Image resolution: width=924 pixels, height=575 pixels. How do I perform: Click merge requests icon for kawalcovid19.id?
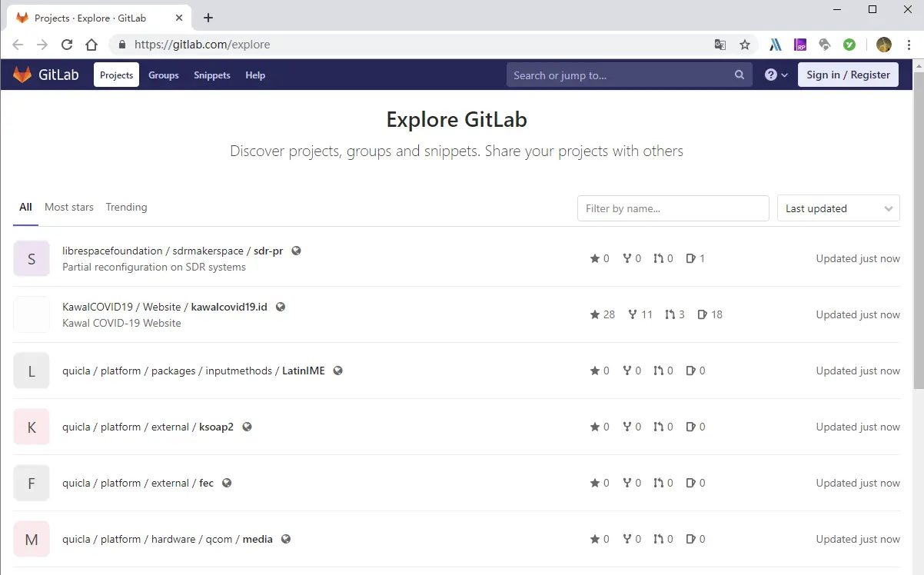point(670,314)
